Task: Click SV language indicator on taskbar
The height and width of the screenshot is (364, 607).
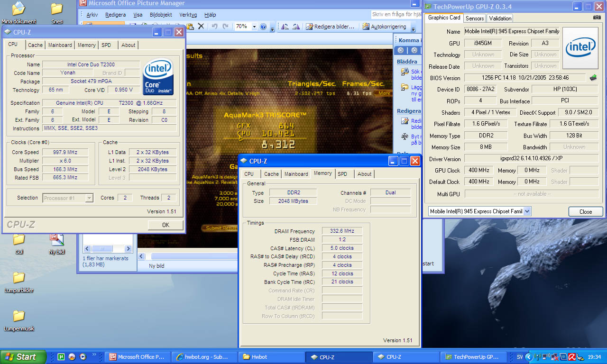Action: (520, 357)
